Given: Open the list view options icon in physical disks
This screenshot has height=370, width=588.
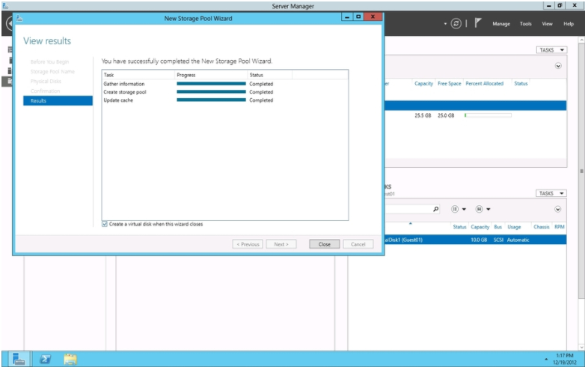Looking at the screenshot, I should point(455,209).
